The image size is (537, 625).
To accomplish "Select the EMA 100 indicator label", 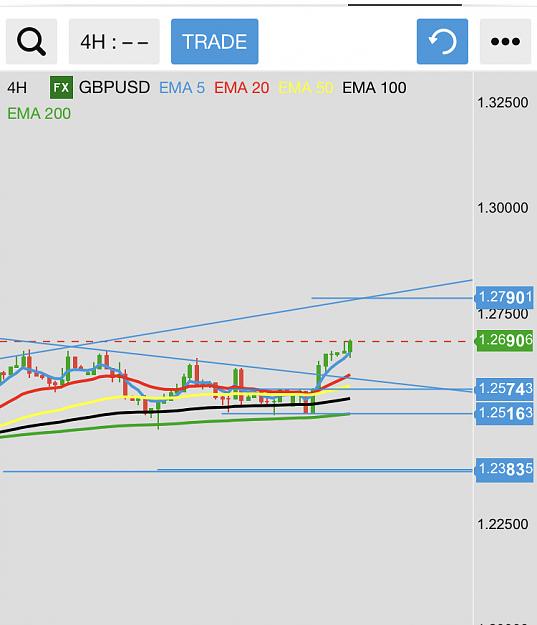I will [374, 88].
